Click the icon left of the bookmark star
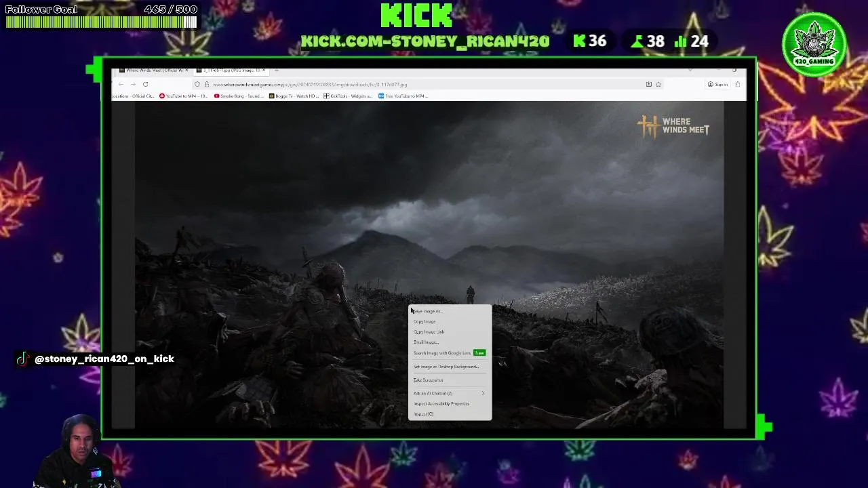The image size is (868, 488). (x=649, y=84)
